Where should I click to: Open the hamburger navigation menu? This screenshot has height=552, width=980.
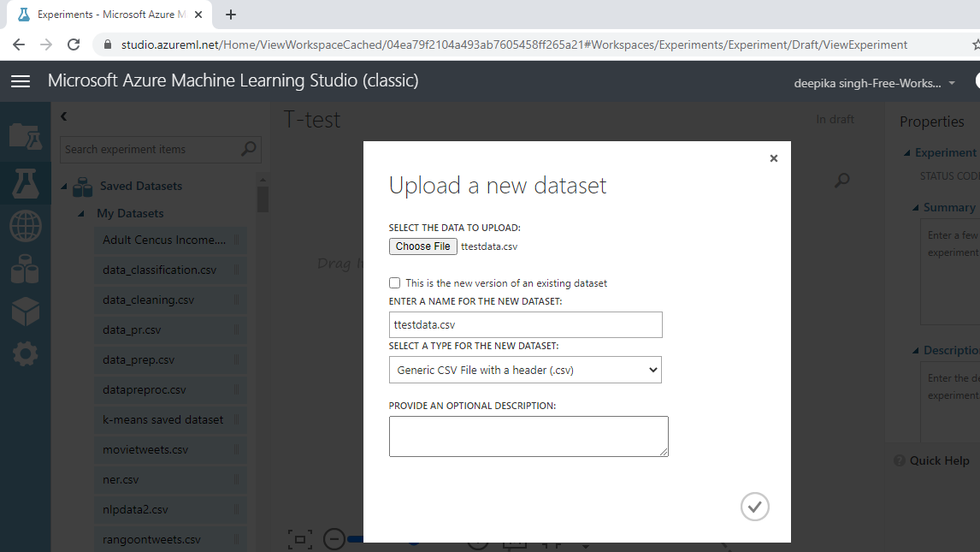[21, 81]
